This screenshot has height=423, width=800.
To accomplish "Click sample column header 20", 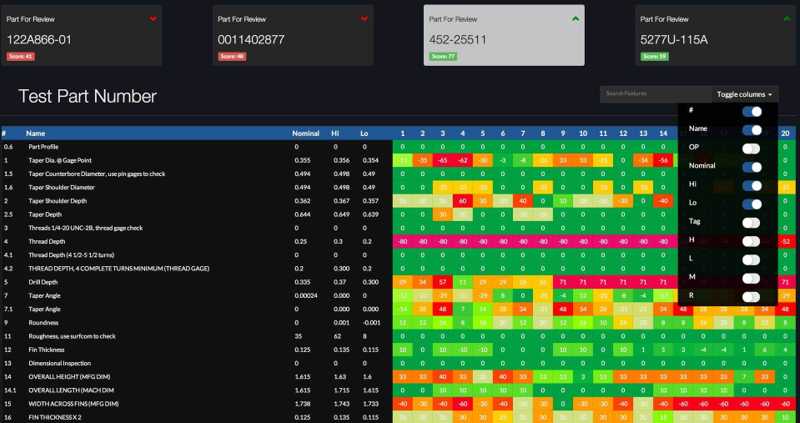I will point(785,134).
